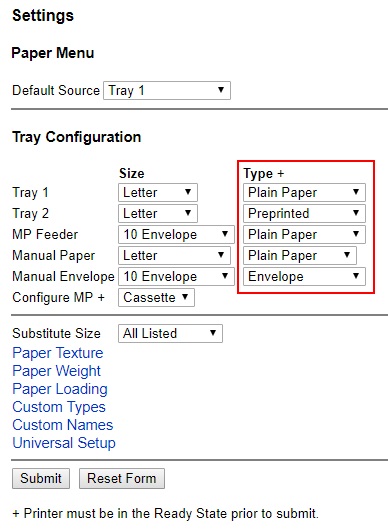This screenshot has width=388, height=529.
Task: Open the Manual Envelope Type dropdown
Action: click(304, 276)
